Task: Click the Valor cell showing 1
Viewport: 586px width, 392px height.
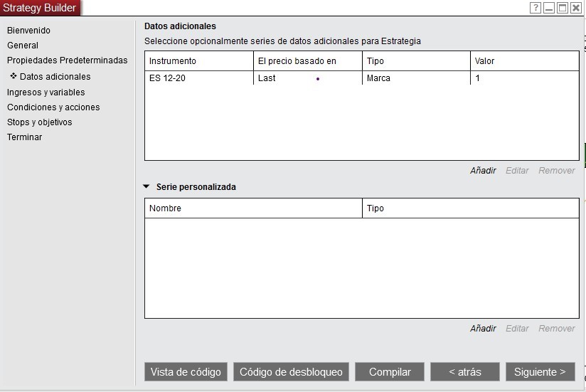Action: (x=525, y=78)
